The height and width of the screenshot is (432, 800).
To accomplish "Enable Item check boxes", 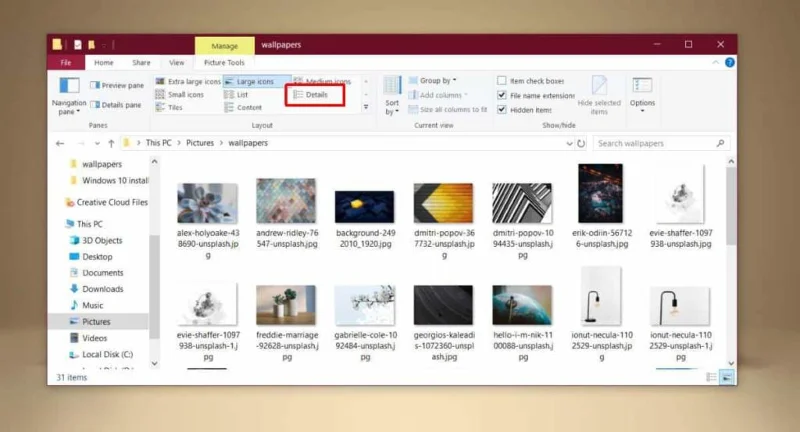I will (531, 81).
